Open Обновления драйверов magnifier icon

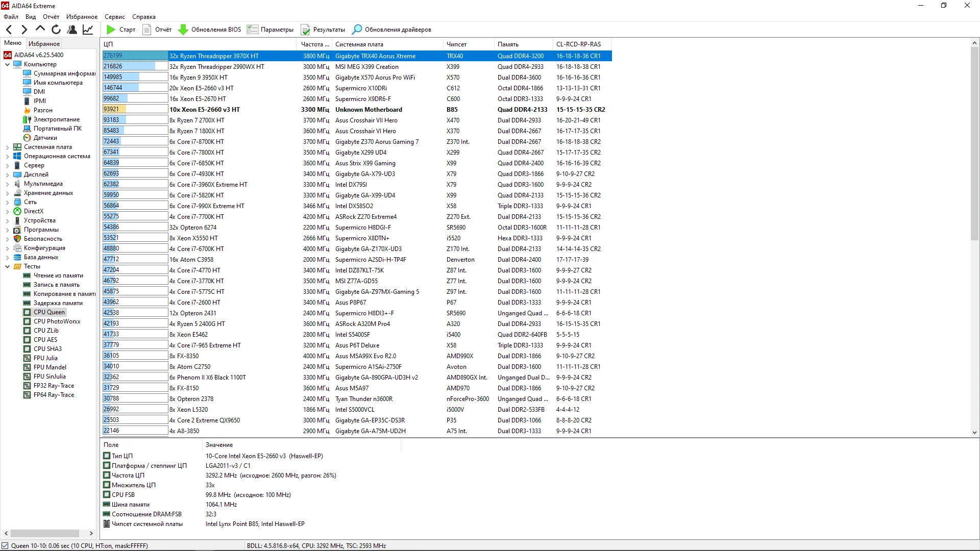(357, 30)
